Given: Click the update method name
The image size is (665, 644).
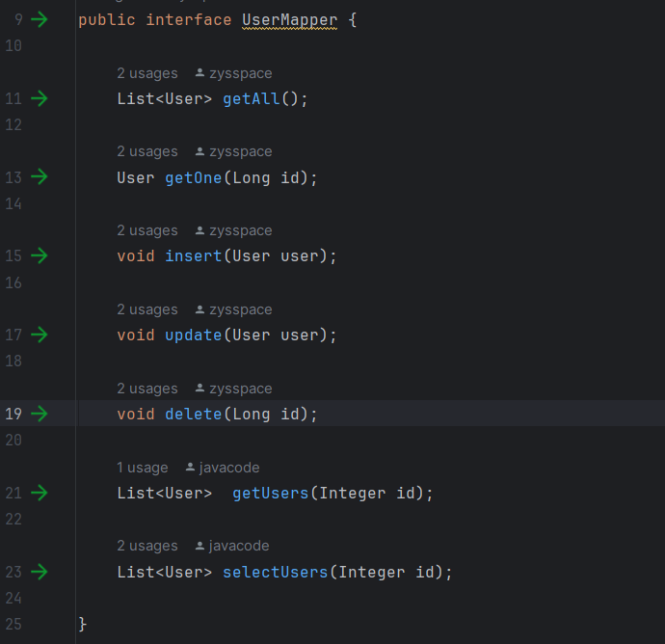Looking at the screenshot, I should (x=194, y=335).
